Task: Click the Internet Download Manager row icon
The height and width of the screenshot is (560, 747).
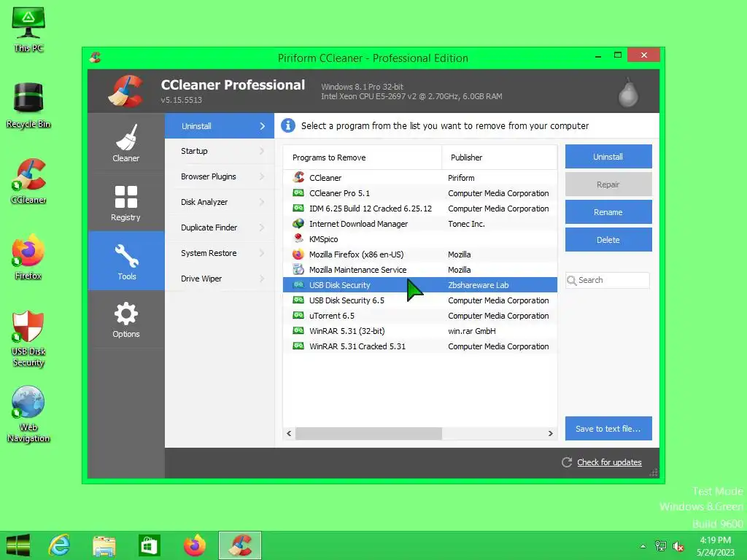Action: click(298, 223)
